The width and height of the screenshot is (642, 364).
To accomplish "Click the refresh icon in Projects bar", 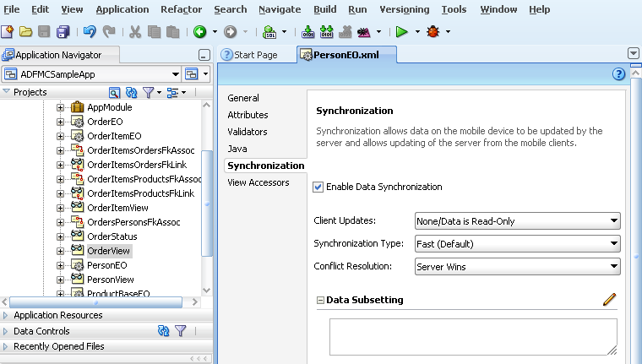I will point(132,93).
